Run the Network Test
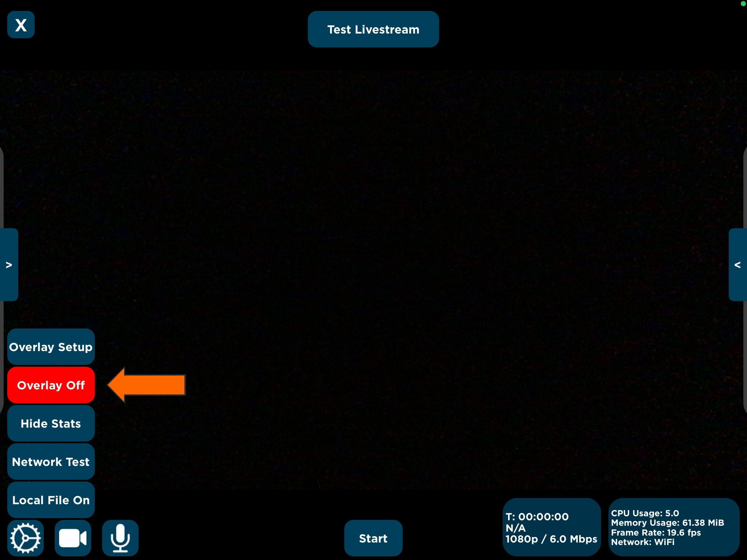Screen dimensions: 747x560 tap(51, 462)
